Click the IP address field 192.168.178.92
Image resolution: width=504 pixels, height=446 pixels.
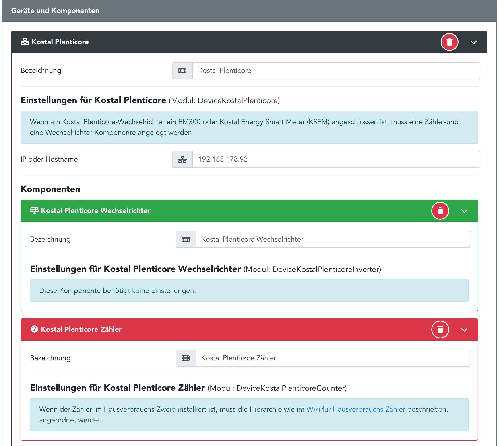coord(336,159)
